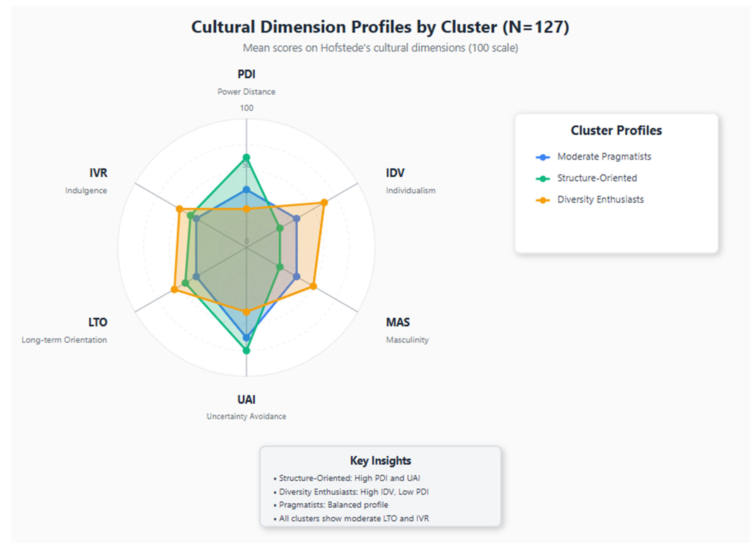Click the Long-term Orientation axis subtitle
The width and height of the screenshot is (756, 550).
click(x=64, y=340)
